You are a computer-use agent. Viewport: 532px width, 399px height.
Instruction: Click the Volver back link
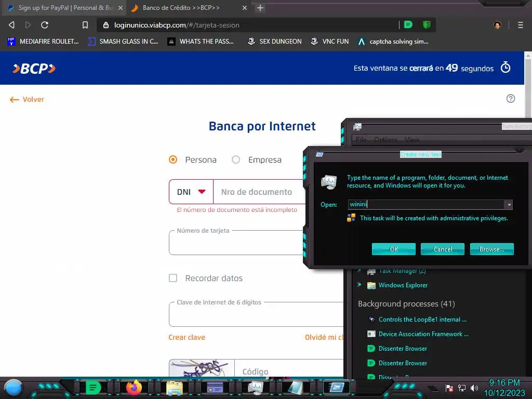(x=27, y=99)
